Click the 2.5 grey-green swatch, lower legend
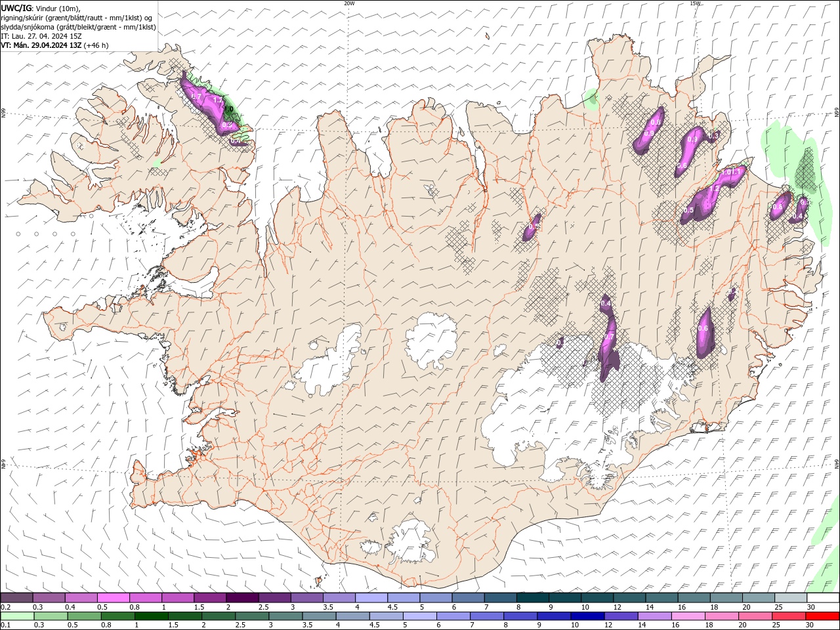 pyautogui.click(x=251, y=616)
